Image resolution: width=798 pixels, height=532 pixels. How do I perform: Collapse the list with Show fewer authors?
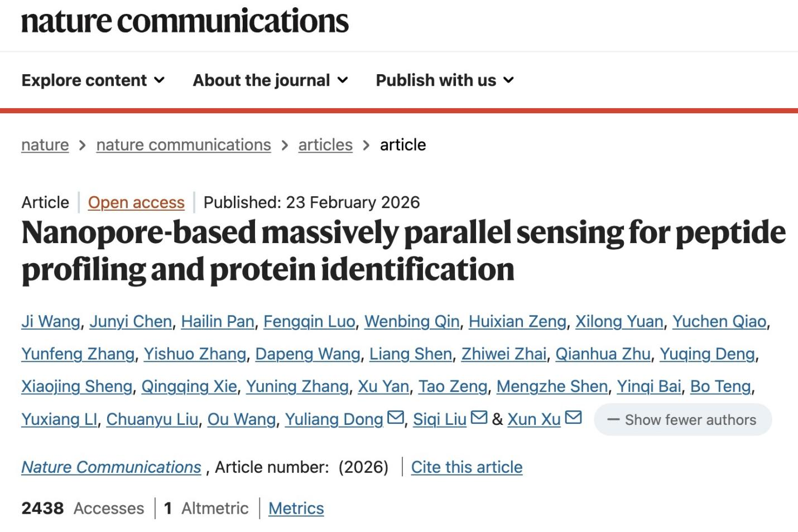click(x=682, y=420)
